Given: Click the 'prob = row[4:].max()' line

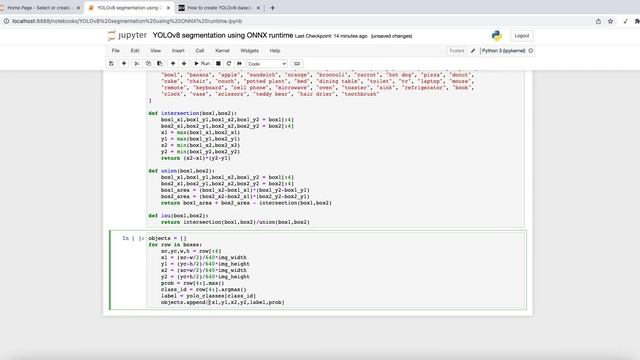Looking at the screenshot, I should coord(193,283).
